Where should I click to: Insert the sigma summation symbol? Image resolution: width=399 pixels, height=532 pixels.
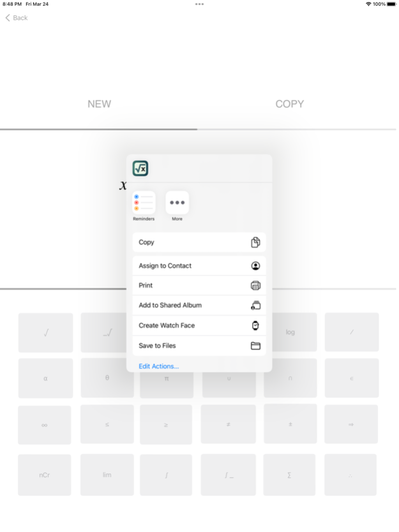pyautogui.click(x=289, y=475)
